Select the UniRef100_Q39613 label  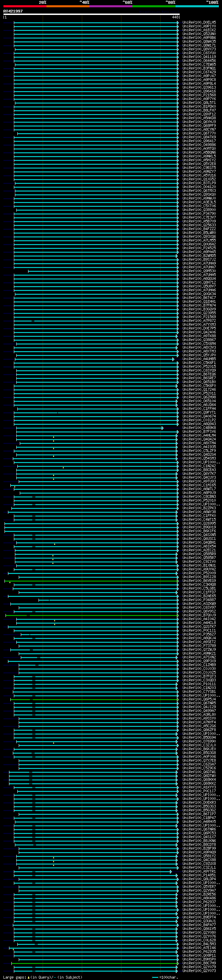(x=199, y=88)
